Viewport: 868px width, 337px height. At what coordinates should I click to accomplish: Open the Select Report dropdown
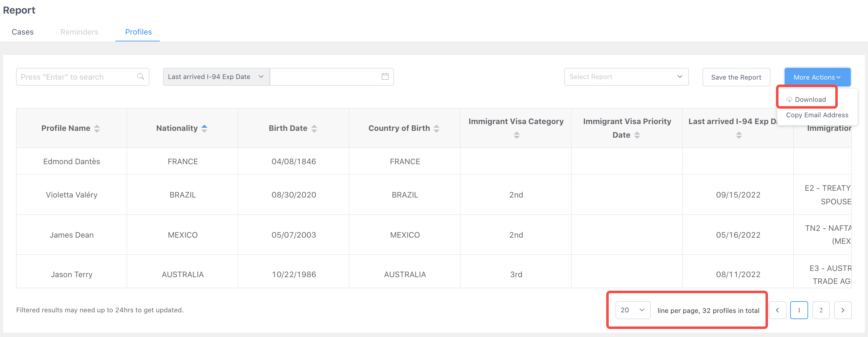click(626, 77)
